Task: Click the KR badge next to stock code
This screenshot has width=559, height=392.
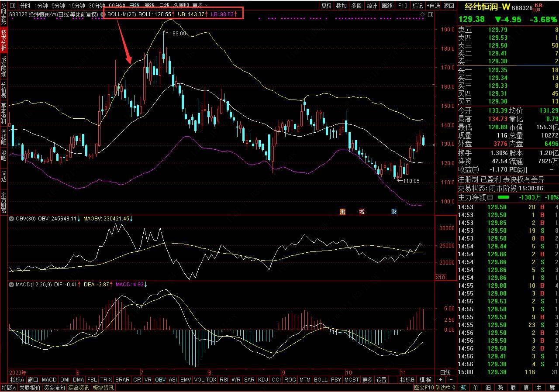Action: pos(538,7)
